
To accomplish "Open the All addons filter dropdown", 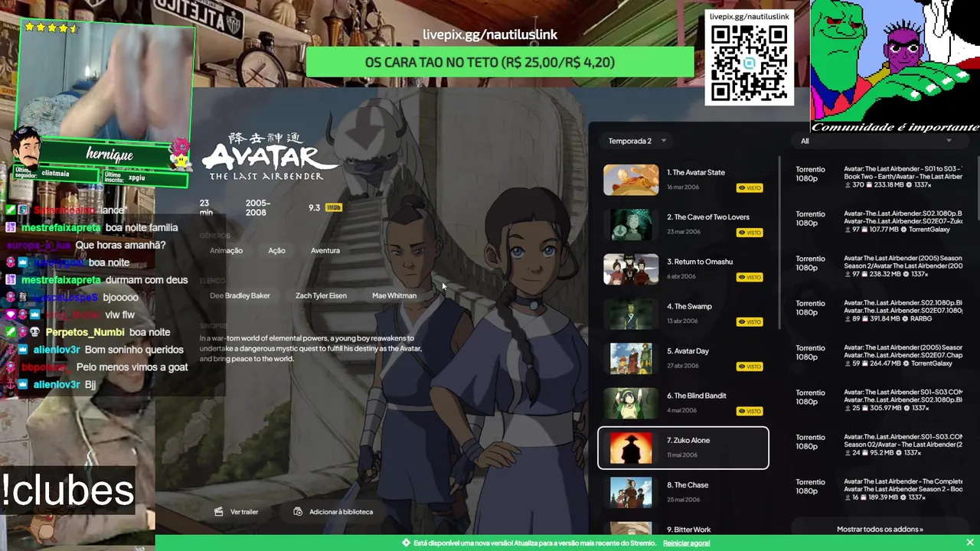I will [x=876, y=141].
